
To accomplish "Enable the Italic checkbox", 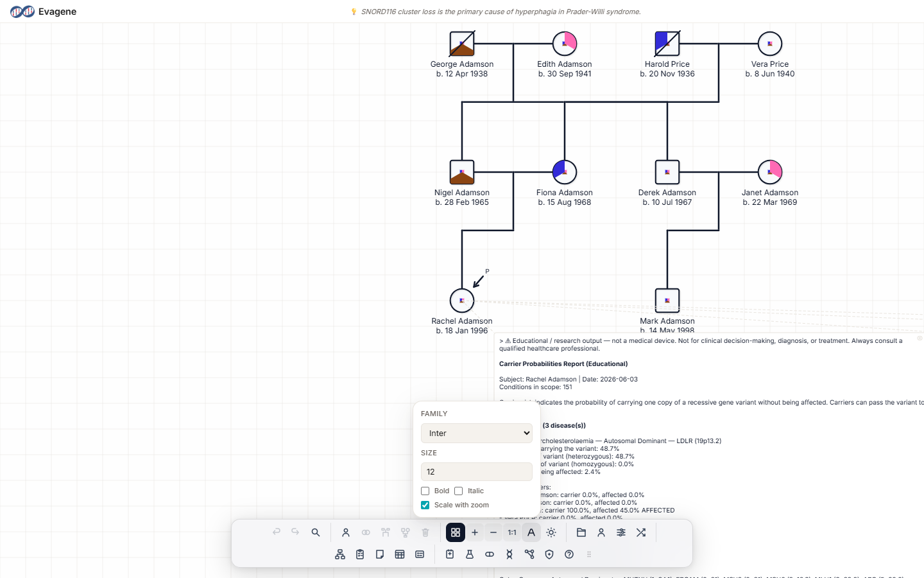I will 458,491.
